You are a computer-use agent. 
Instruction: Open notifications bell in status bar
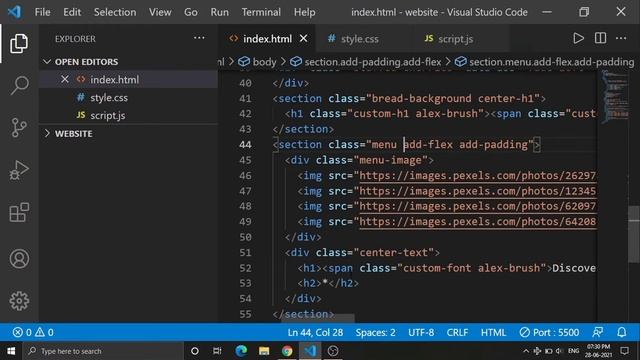pos(622,332)
